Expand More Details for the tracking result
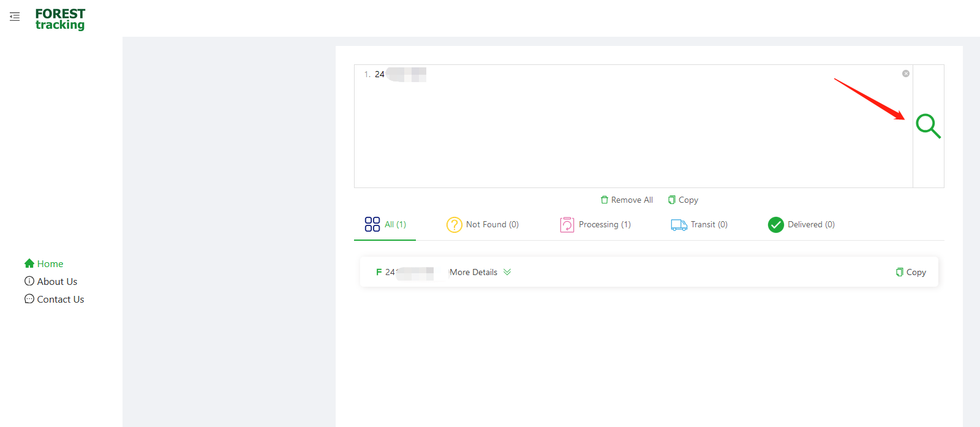This screenshot has width=980, height=427. 473,272
